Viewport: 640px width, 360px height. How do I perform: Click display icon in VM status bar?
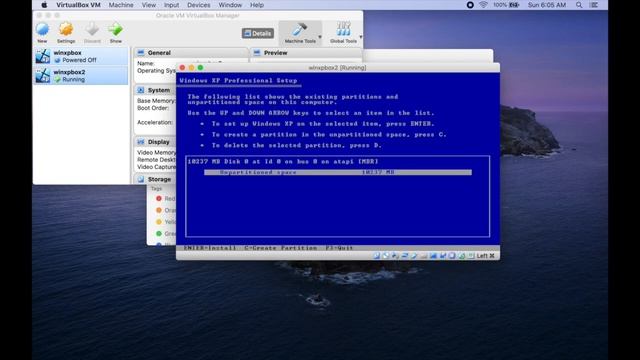pyautogui.click(x=433, y=256)
